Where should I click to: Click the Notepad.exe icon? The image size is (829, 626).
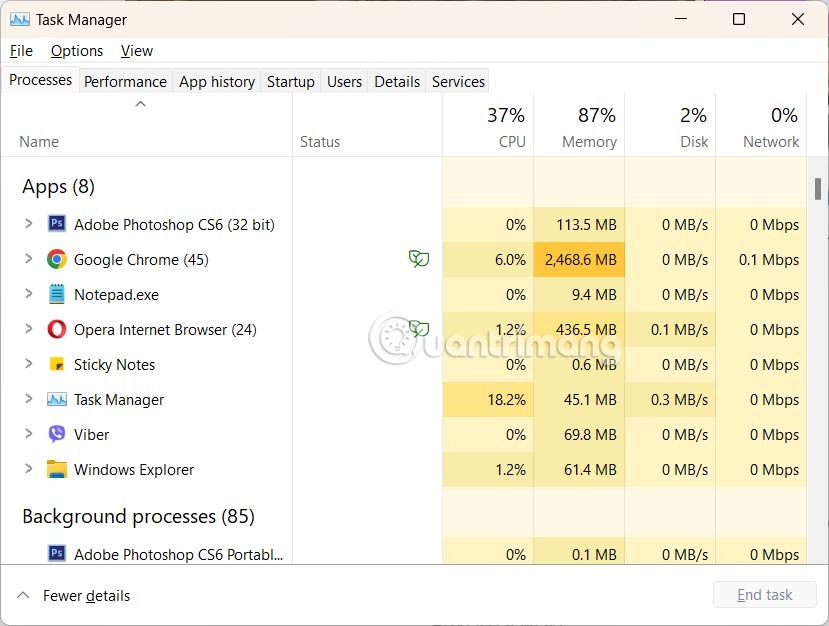(x=57, y=295)
